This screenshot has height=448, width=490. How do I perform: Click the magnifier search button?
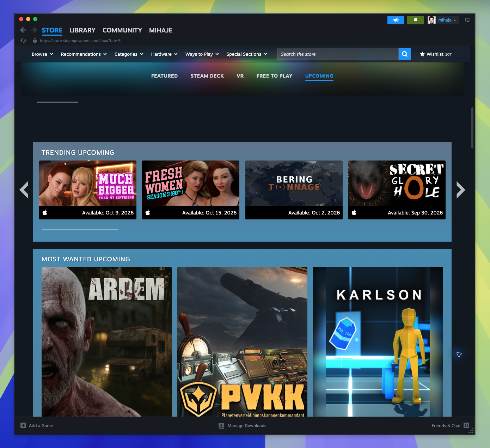(405, 54)
